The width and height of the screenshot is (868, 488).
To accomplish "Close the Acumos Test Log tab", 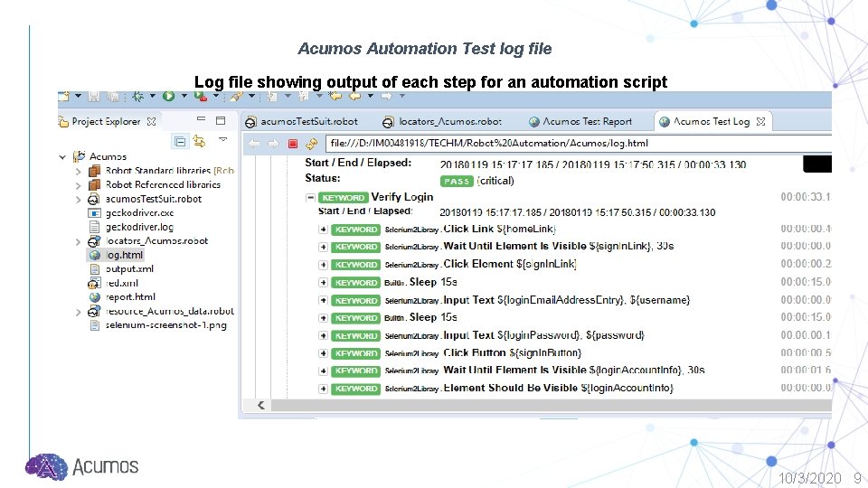I will [760, 121].
